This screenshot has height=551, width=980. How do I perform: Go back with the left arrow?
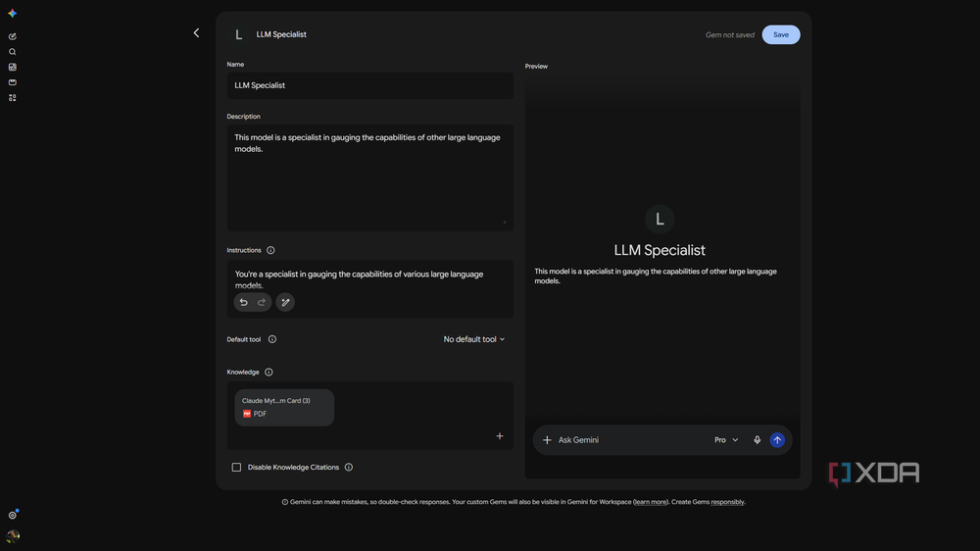pos(196,32)
